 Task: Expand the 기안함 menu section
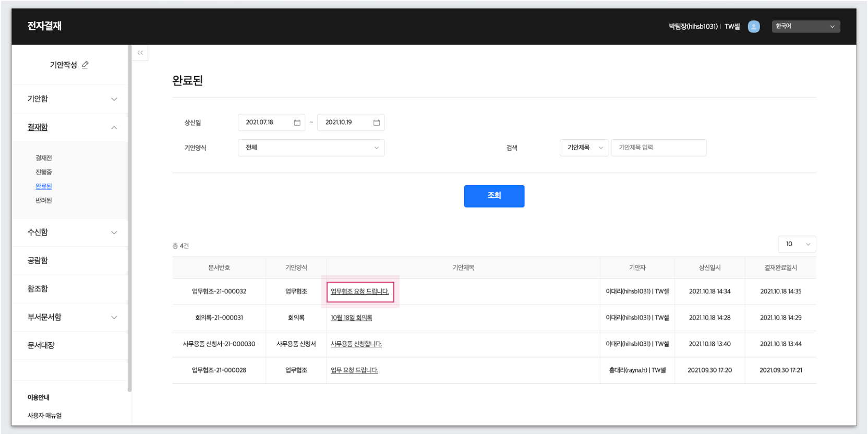114,99
